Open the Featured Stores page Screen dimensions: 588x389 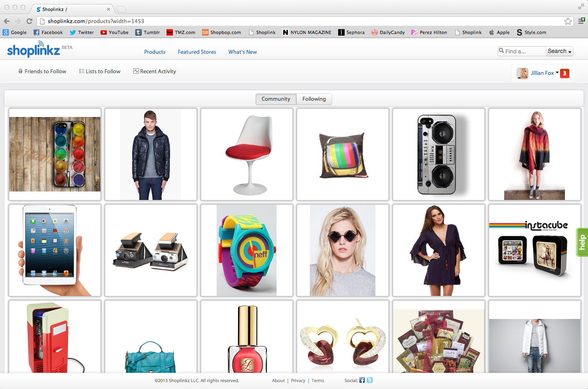(x=197, y=52)
